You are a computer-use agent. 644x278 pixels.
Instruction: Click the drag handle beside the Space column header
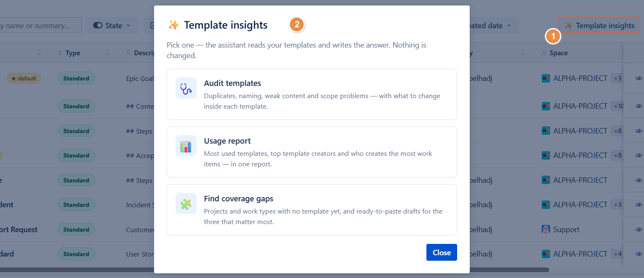point(545,53)
